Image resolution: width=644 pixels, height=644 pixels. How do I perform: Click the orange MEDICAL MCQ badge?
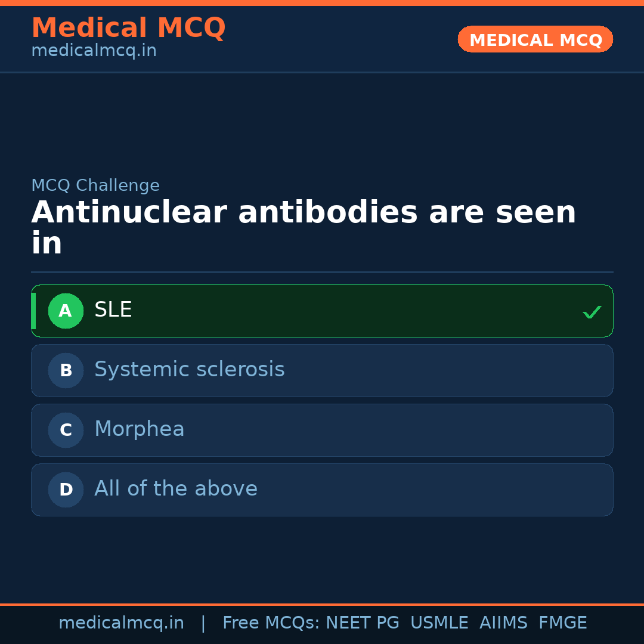click(535, 39)
